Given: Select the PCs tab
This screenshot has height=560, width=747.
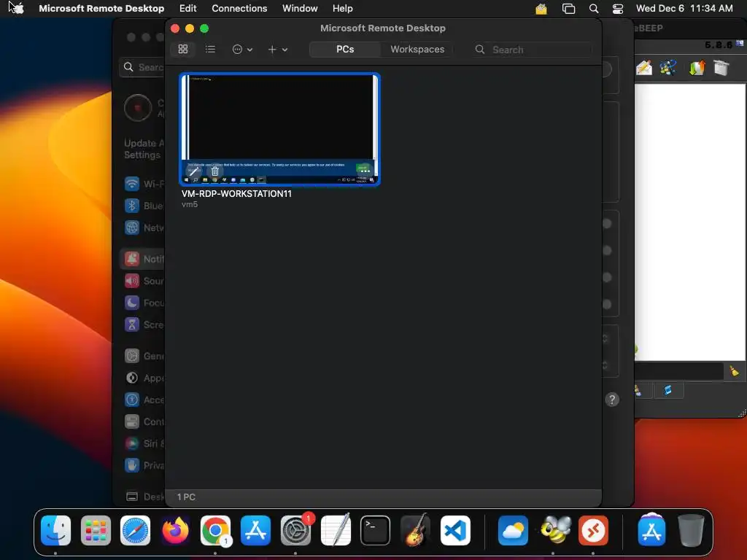Looking at the screenshot, I should (x=345, y=49).
